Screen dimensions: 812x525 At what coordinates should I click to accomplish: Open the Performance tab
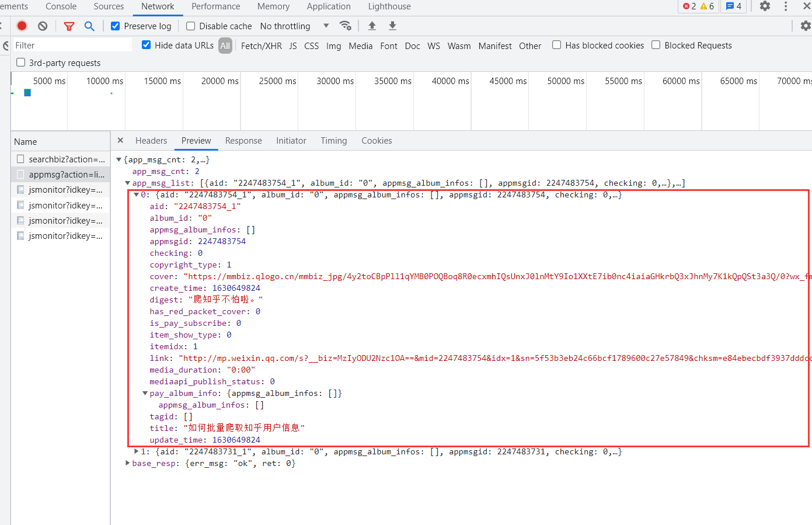click(x=216, y=6)
